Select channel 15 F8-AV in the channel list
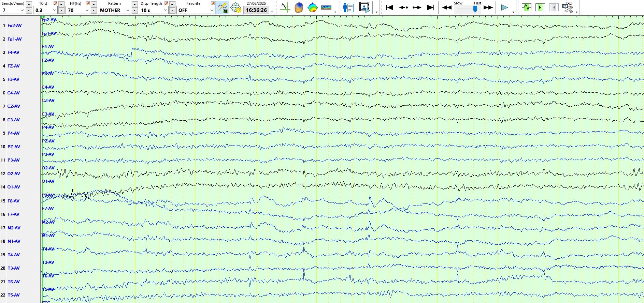Viewport: 644px width, 303px height. [13, 201]
